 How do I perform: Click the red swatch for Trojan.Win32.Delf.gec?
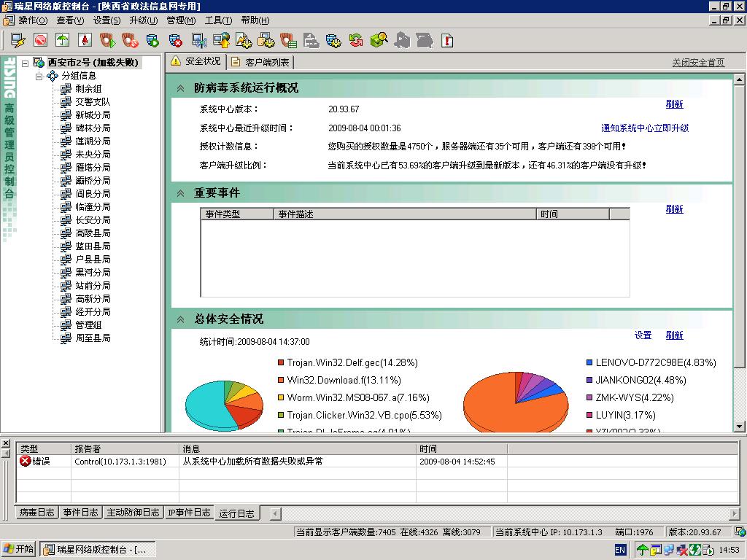tap(281, 363)
